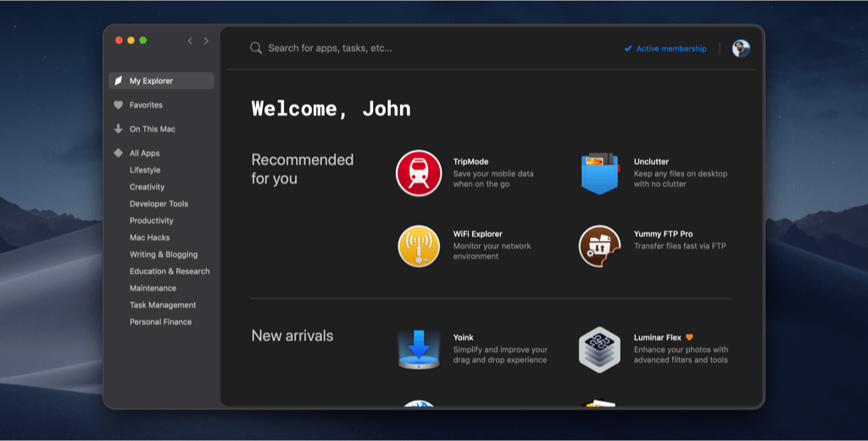868x441 pixels.
Task: Click the Luminar Flex title text
Action: tap(658, 337)
